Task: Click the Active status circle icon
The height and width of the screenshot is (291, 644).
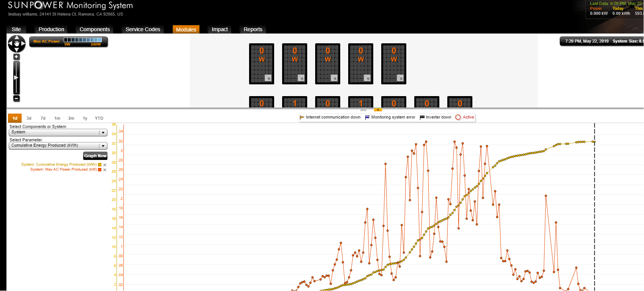Action: 458,117
